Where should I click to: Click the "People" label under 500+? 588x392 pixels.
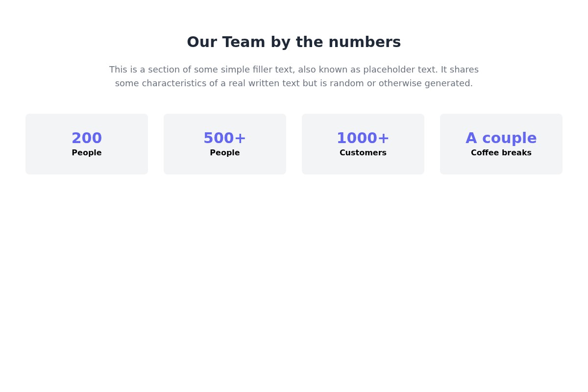[x=225, y=153]
